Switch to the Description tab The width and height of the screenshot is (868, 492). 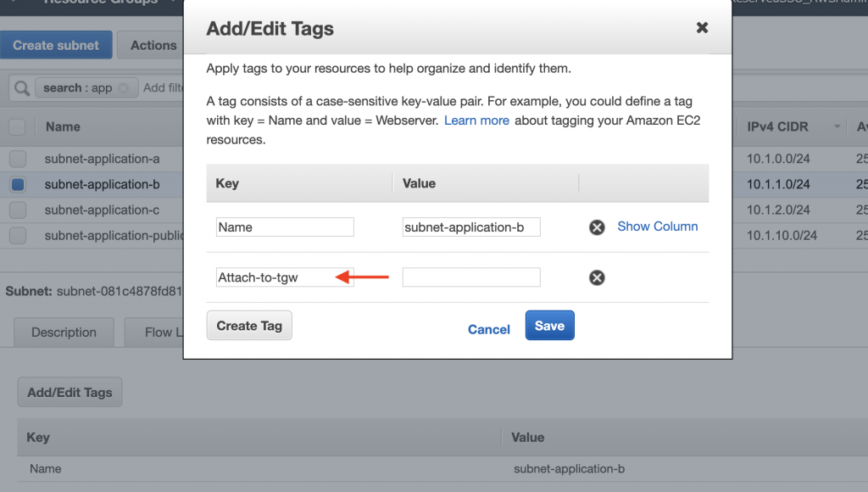pos(63,332)
